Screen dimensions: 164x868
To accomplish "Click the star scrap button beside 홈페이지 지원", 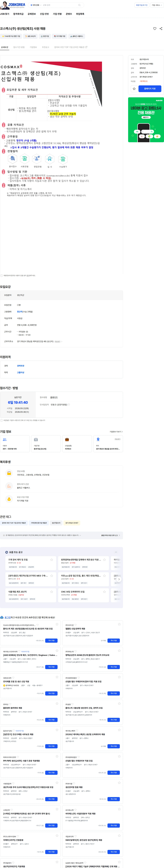I will [134, 89].
